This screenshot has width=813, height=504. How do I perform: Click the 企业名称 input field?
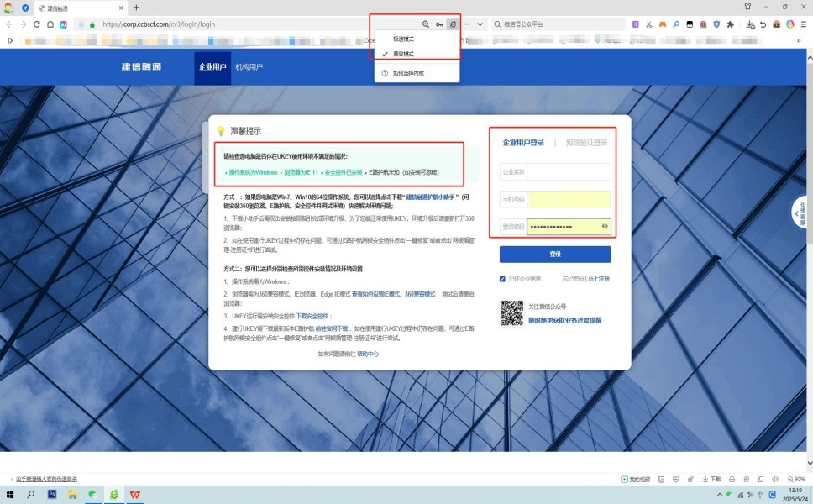tap(568, 172)
